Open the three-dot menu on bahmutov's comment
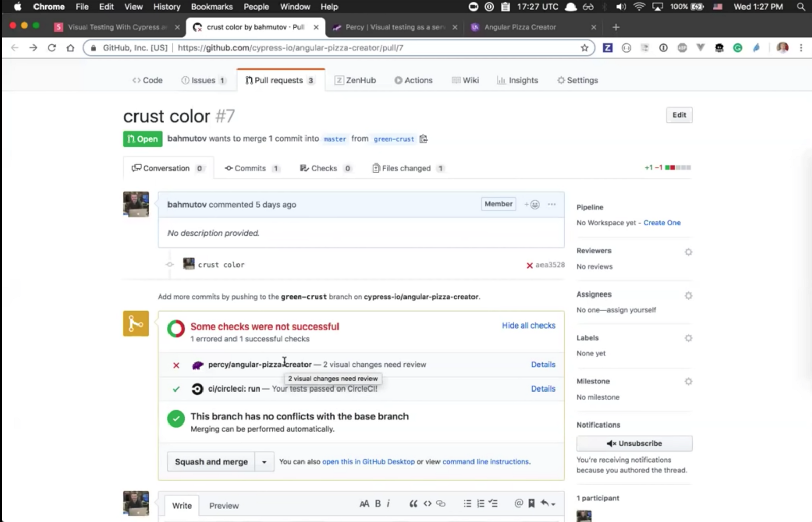The width and height of the screenshot is (812, 522). (x=552, y=204)
